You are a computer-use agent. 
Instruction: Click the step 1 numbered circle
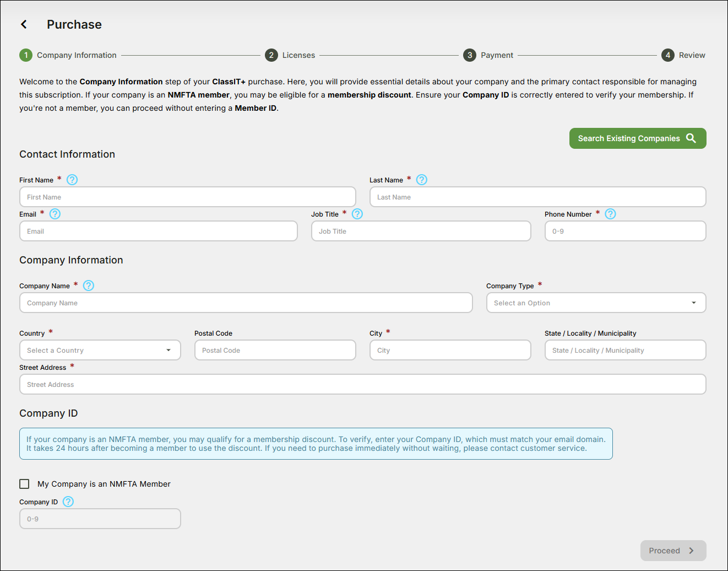tap(26, 55)
